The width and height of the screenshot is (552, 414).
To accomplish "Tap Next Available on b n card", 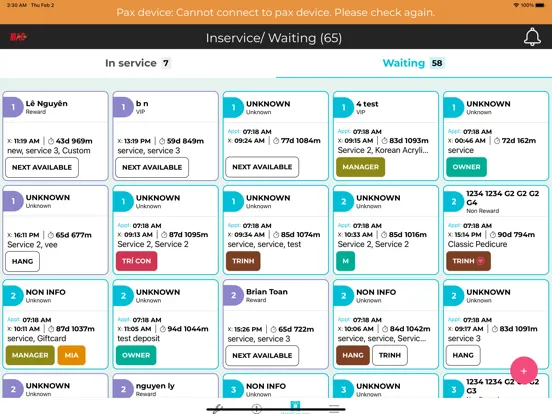I will tap(152, 168).
